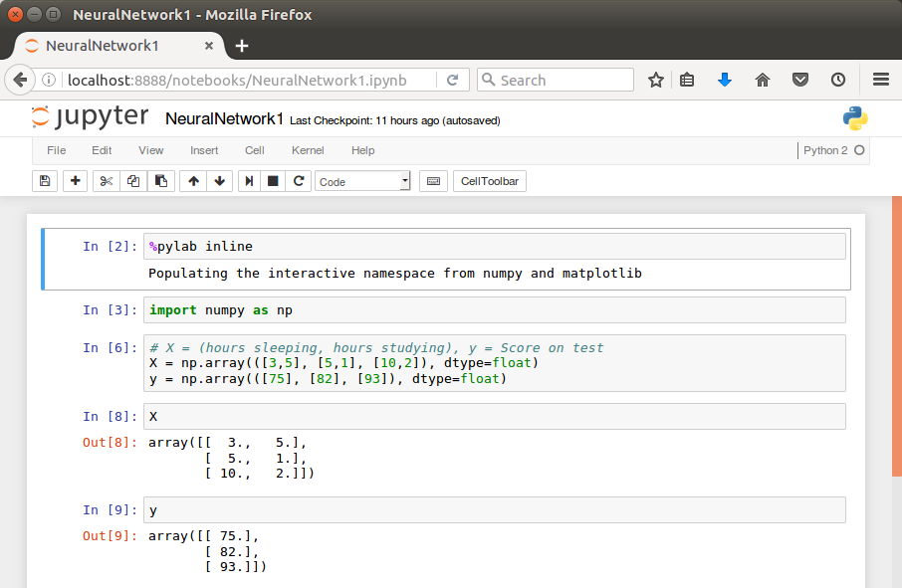Open Firefox hamburger menu
Screen dimensions: 902x588
pyautogui.click(x=881, y=80)
